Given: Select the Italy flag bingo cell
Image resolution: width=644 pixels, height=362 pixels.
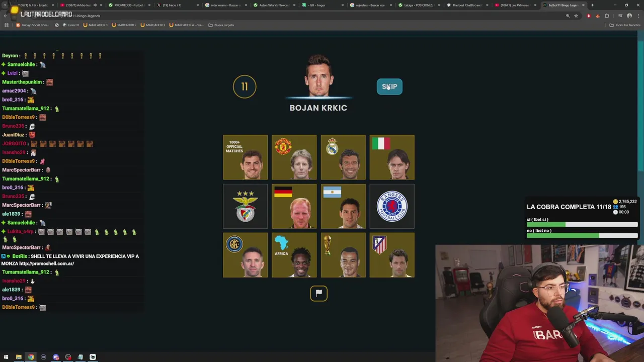Looking at the screenshot, I should [x=392, y=157].
